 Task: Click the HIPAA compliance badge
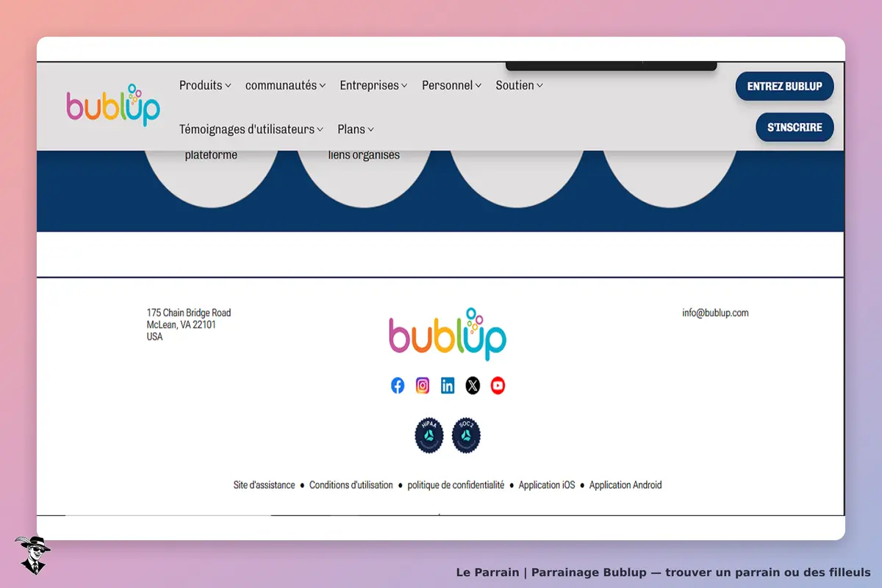429,436
